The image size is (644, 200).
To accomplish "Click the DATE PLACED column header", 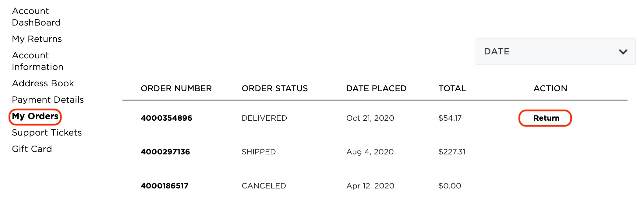I will 377,88.
